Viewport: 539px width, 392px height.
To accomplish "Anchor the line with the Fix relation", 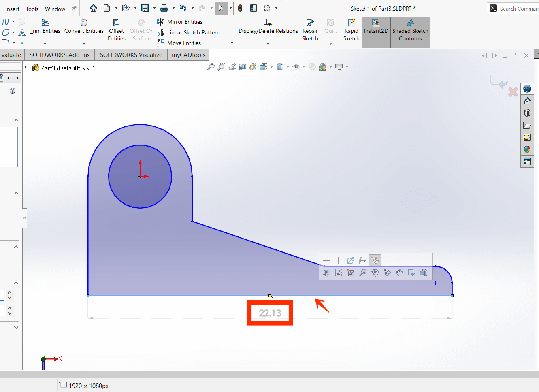I will [x=350, y=260].
